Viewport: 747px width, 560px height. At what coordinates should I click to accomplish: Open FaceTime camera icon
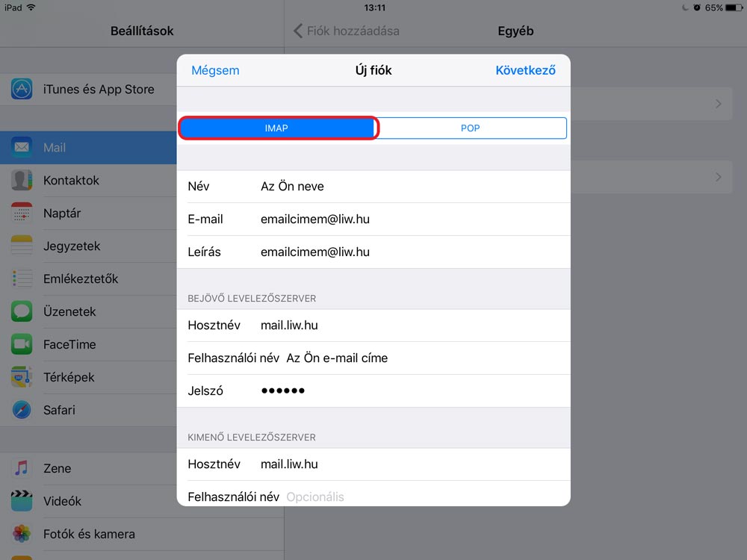(22, 345)
